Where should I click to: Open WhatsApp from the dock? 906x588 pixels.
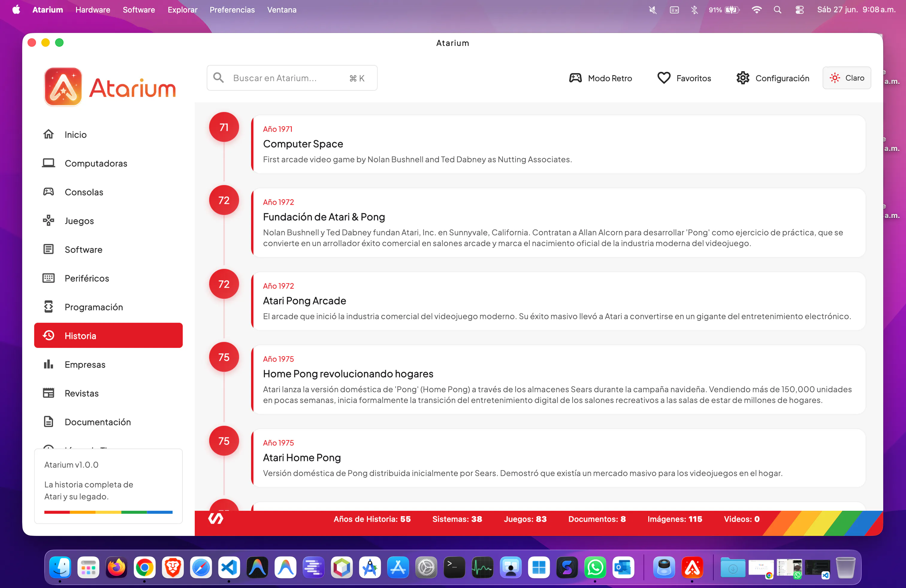pyautogui.click(x=595, y=567)
